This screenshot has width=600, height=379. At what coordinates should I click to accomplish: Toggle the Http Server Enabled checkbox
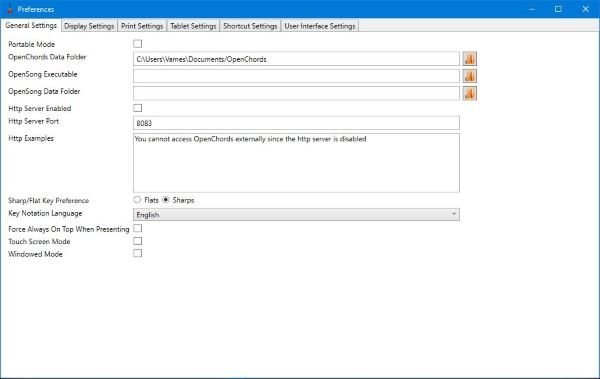[x=138, y=108]
